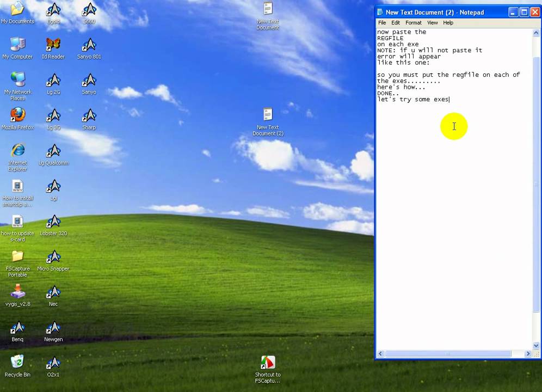The width and height of the screenshot is (542, 392).
Task: Select the 5660 desktop shortcut
Action: coord(89,13)
